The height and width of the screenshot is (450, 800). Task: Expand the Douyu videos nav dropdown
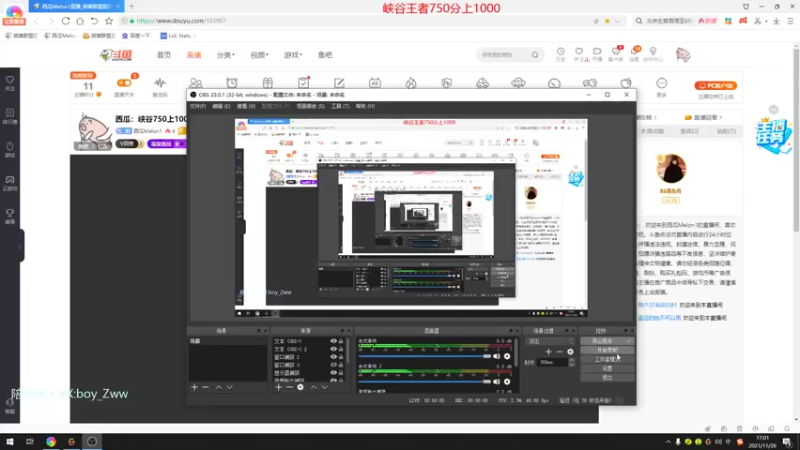point(259,55)
